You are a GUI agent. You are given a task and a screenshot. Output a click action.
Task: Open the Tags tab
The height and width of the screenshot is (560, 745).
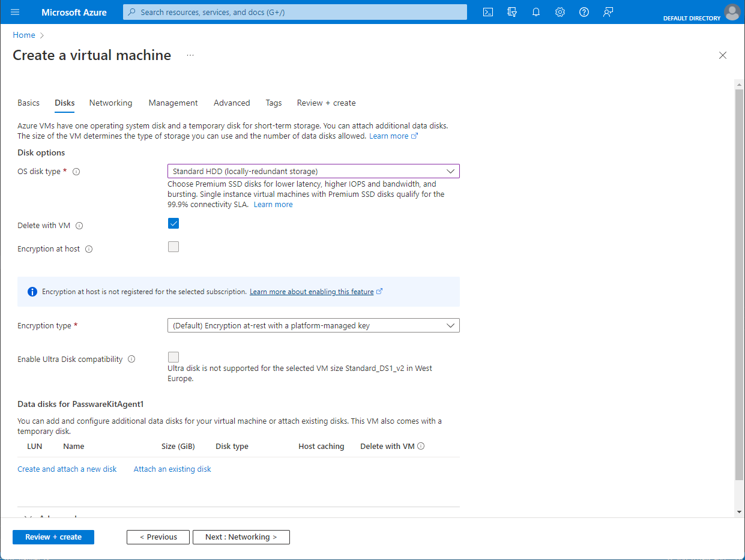(x=274, y=103)
